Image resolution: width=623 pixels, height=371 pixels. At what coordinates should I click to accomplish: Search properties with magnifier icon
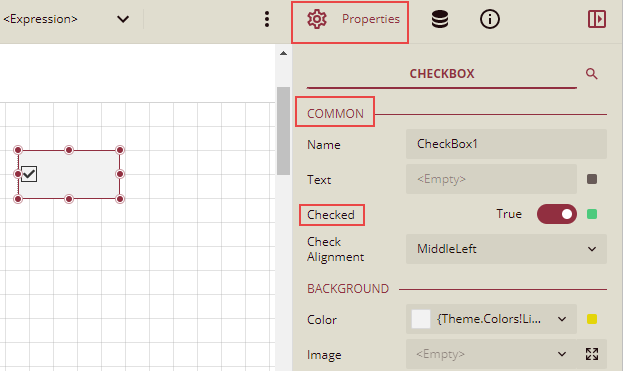click(x=592, y=73)
